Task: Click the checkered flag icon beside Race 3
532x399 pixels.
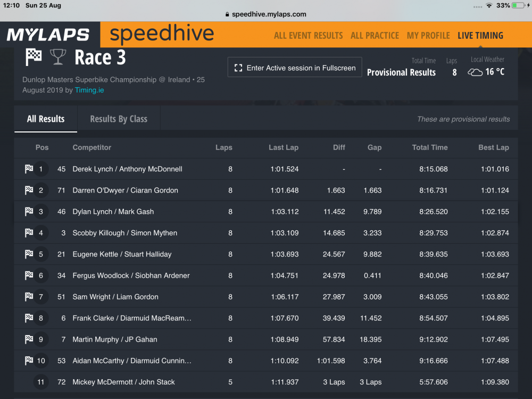Action: click(34, 57)
